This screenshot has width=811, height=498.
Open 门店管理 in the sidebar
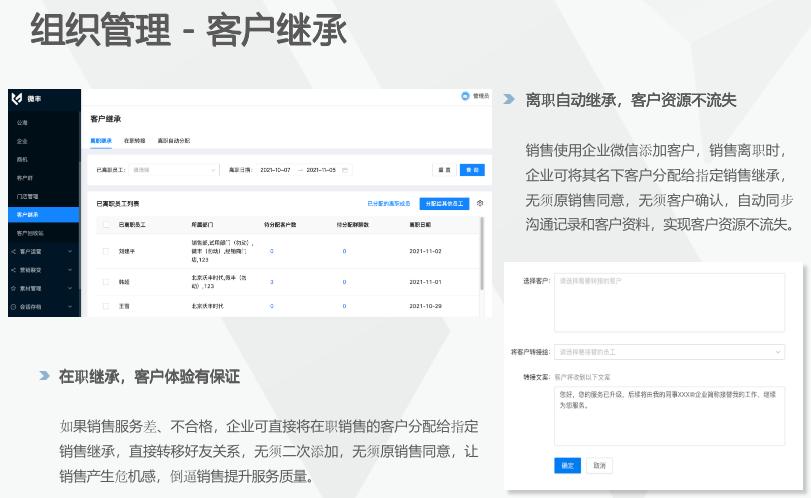pyautogui.click(x=27, y=197)
